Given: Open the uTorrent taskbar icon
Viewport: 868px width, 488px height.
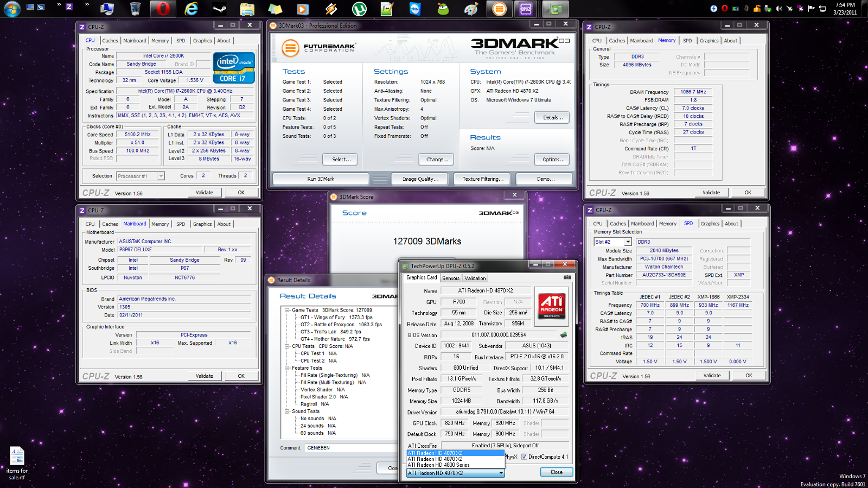Looking at the screenshot, I should (x=359, y=9).
